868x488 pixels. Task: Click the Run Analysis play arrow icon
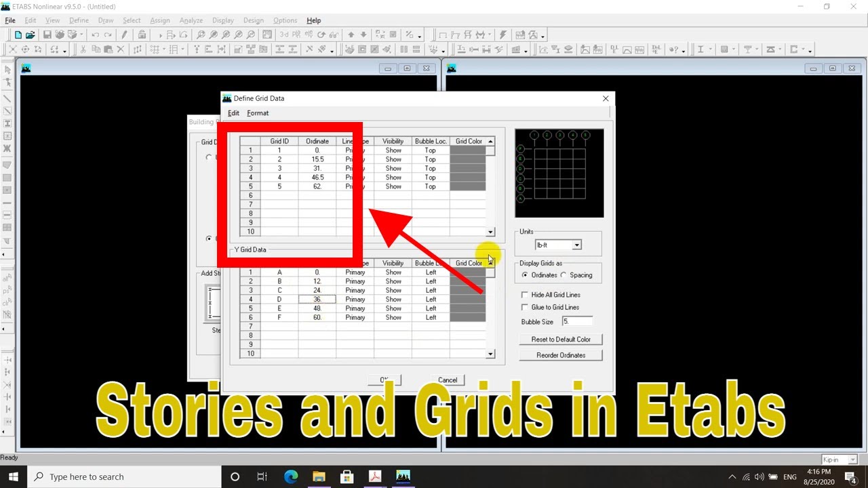coord(161,35)
